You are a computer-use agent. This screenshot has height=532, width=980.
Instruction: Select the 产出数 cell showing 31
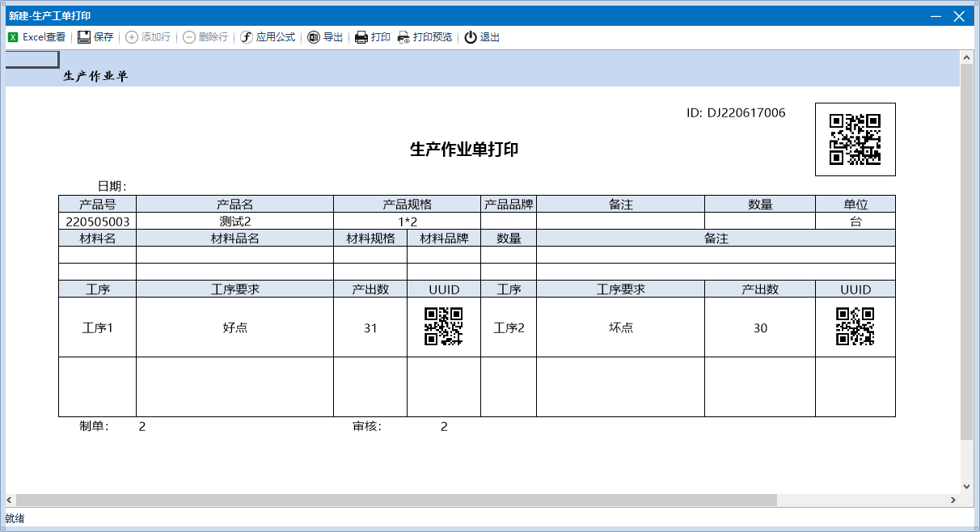[x=370, y=327]
